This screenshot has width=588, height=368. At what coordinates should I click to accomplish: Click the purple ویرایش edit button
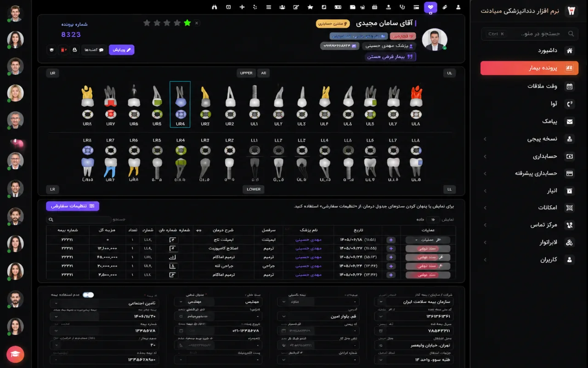coord(122,50)
